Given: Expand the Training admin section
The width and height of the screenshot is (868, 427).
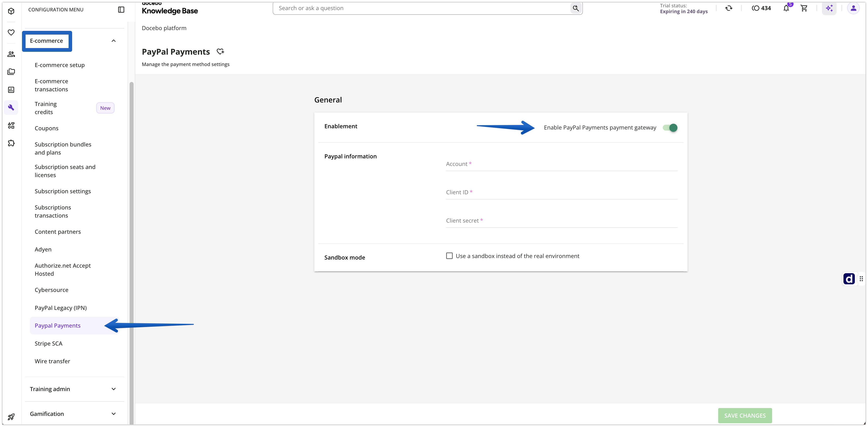Looking at the screenshot, I should click(x=73, y=389).
